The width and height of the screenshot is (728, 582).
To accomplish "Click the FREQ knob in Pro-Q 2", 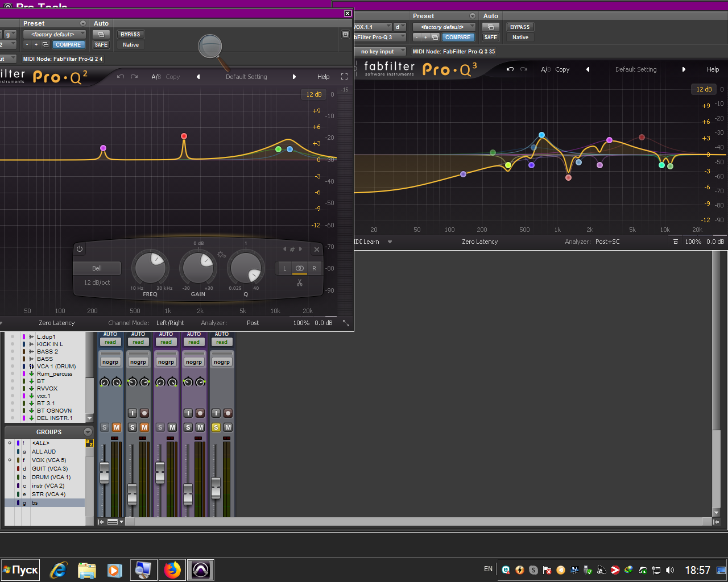I will click(x=150, y=267).
